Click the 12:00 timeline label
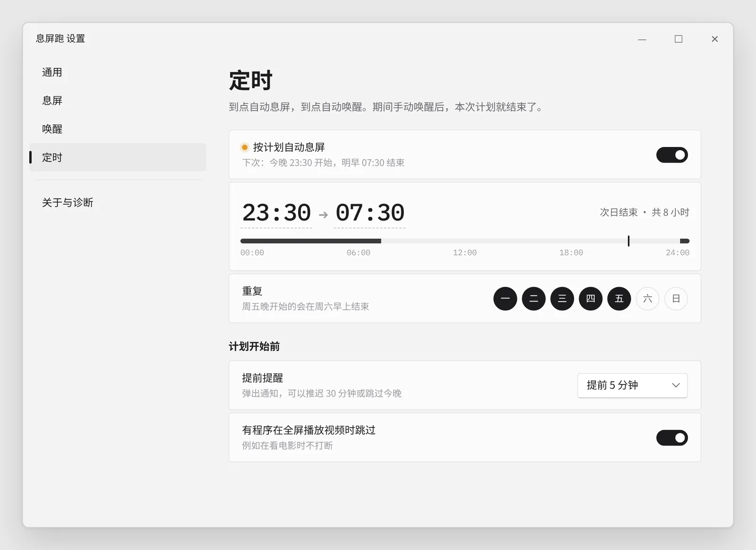This screenshot has height=550, width=756. point(465,253)
